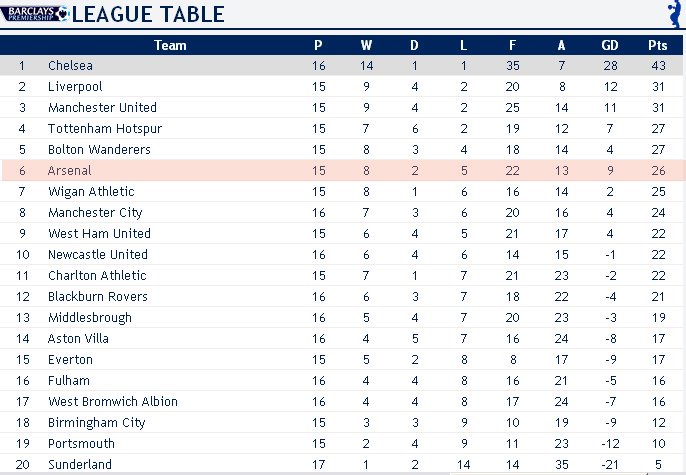This screenshot has width=686, height=475.
Task: Select the highlighted Arsenal row
Action: point(343,171)
